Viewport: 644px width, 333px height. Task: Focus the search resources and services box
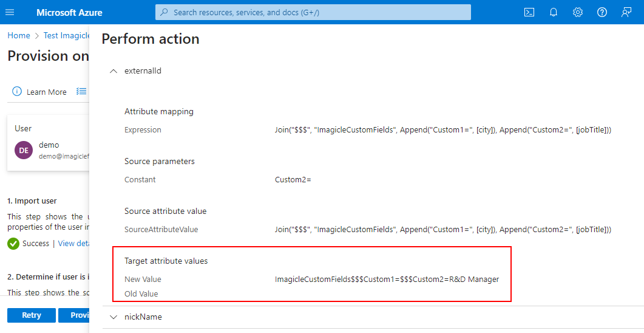pyautogui.click(x=313, y=12)
